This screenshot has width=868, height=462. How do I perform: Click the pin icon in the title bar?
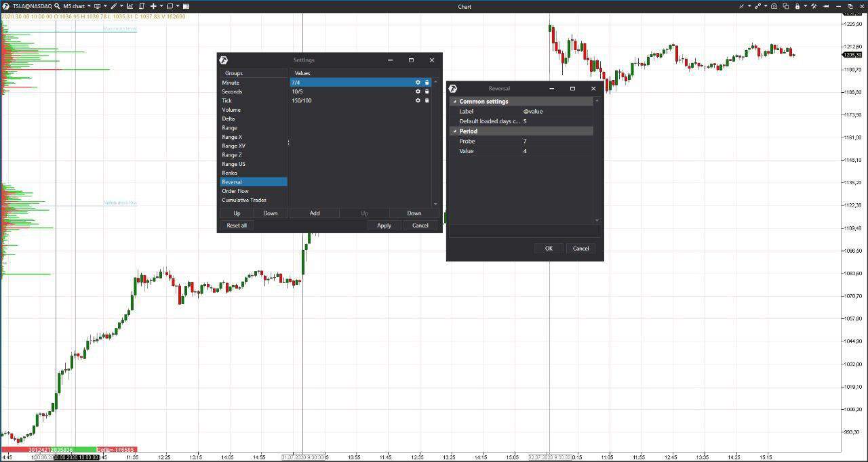[827, 6]
